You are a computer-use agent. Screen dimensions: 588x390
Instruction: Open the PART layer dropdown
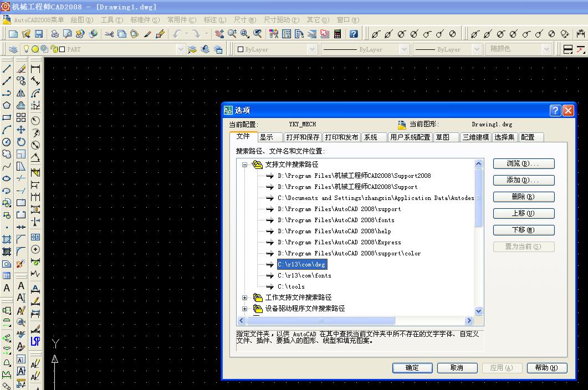coord(181,49)
